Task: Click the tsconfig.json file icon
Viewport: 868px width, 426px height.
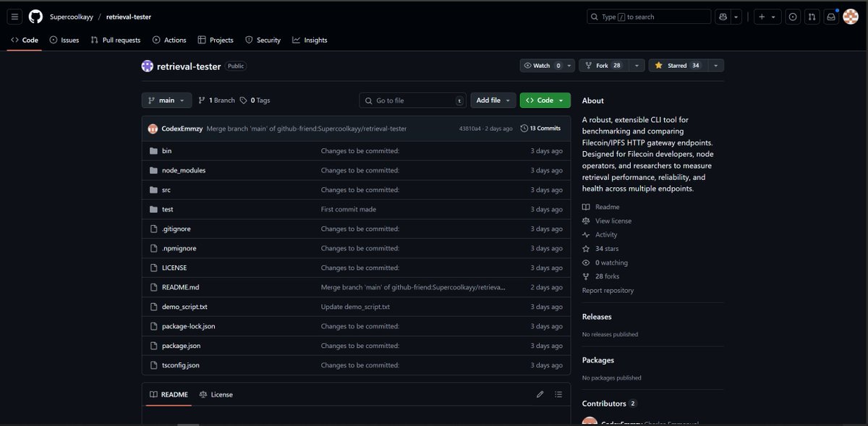Action: point(153,365)
